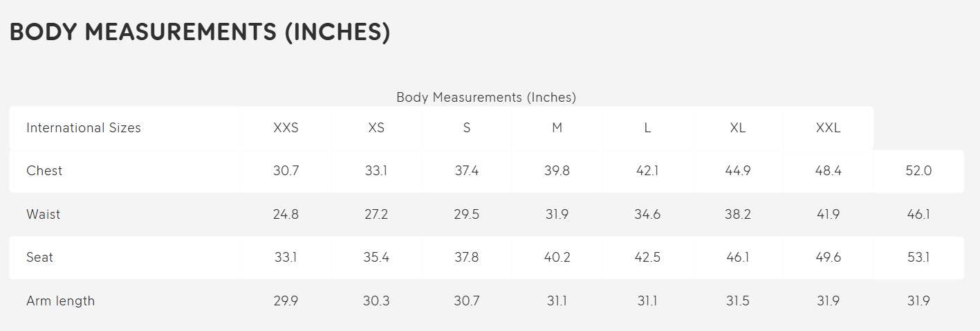Click the seat value 53.1
This screenshot has height=331, width=980.
[918, 258]
